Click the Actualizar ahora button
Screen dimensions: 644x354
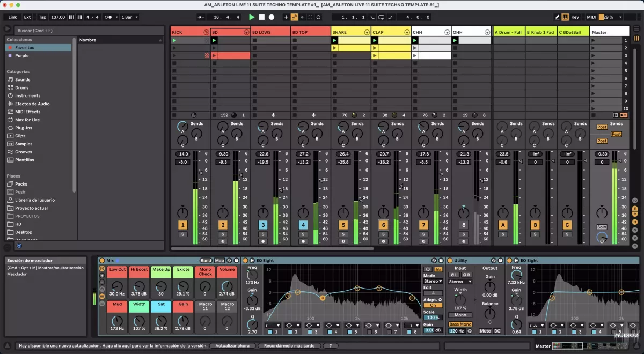(232, 346)
